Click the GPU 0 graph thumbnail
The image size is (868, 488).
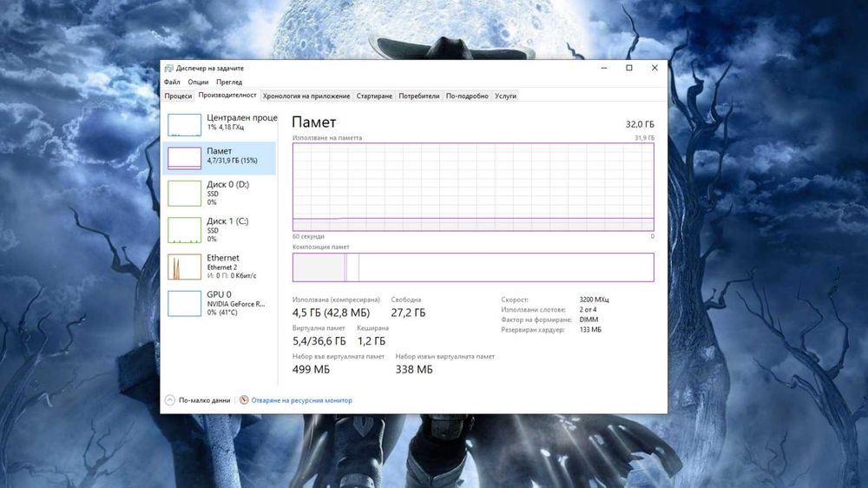point(184,304)
